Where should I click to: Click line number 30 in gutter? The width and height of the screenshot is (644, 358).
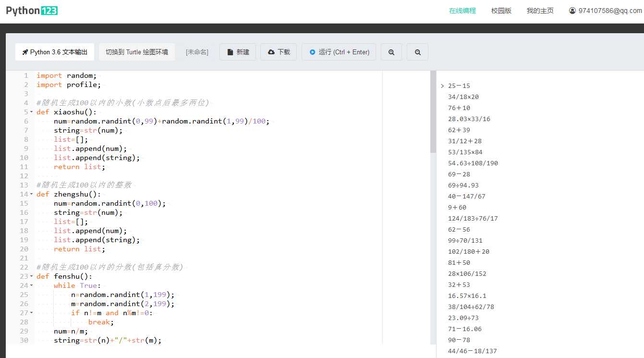pos(24,340)
